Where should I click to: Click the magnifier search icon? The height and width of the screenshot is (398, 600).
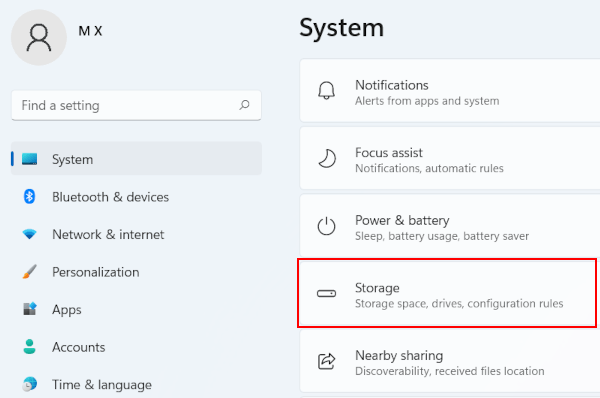(244, 105)
